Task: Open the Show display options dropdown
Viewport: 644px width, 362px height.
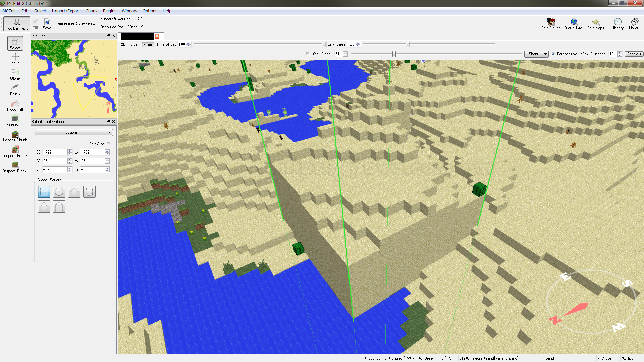Action: (537, 54)
